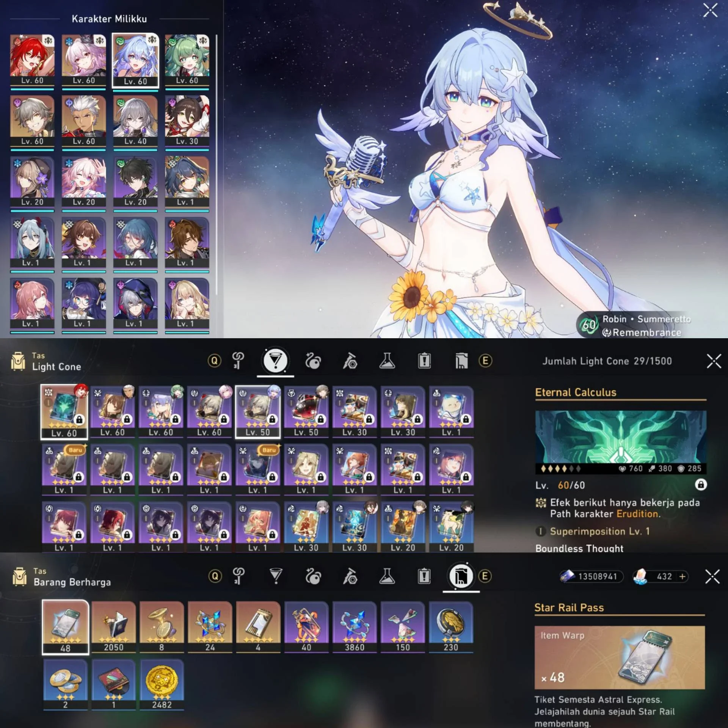This screenshot has height=728, width=728.
Task: Select pink-white haired Lv. 60 character card
Action: (84, 60)
